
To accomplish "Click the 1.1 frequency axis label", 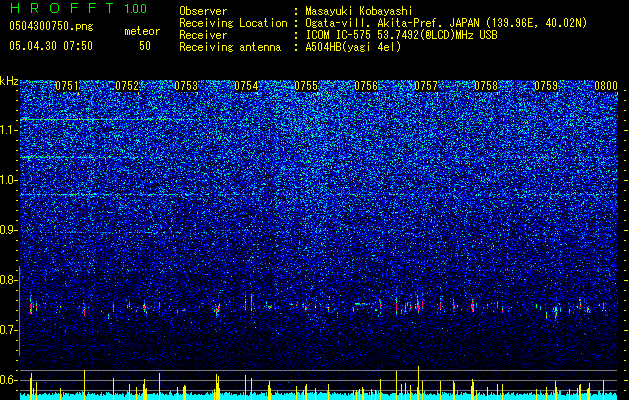I will pos(7,130).
